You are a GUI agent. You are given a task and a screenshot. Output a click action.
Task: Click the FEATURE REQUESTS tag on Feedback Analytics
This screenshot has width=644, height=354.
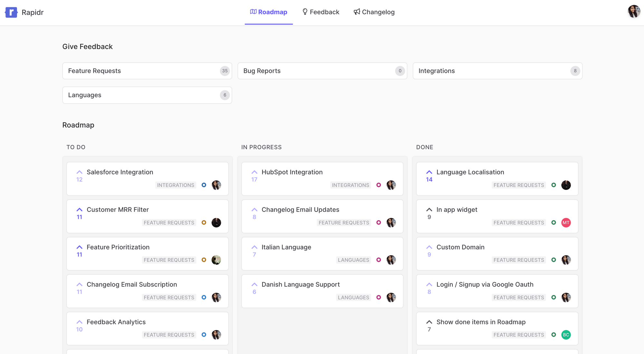point(169,335)
